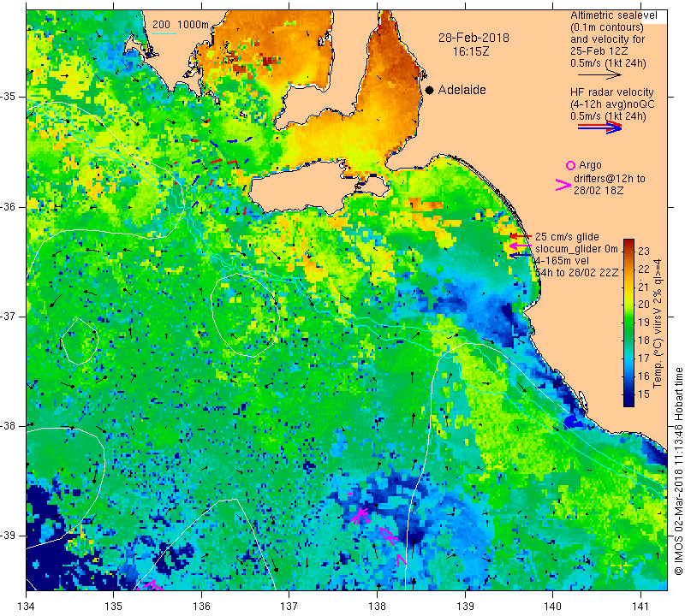Click the '-36' latitude axis label

point(9,206)
